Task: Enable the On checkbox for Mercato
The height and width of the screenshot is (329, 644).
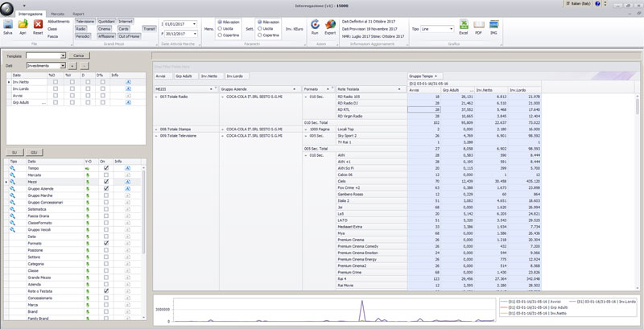Action: [106, 176]
